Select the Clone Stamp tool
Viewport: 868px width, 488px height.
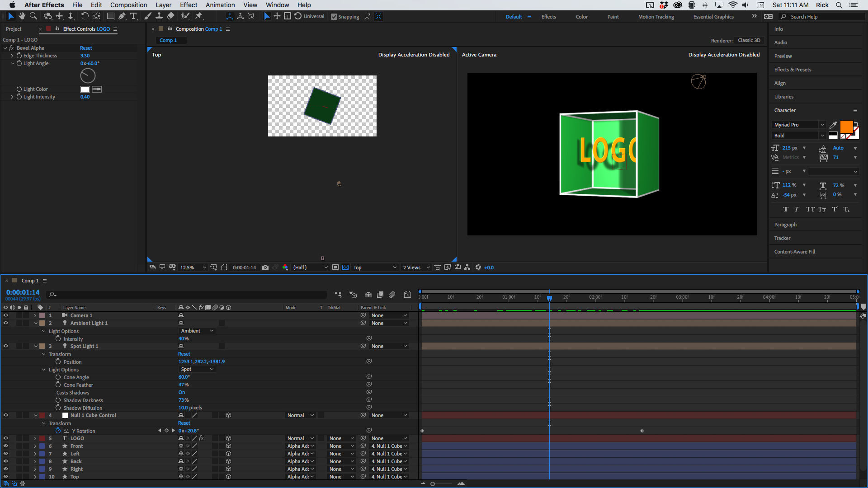click(x=160, y=16)
